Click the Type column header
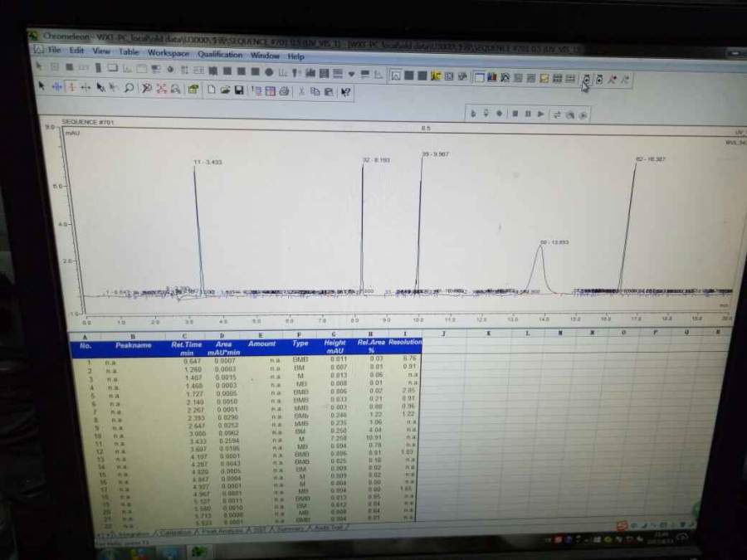 (300, 343)
